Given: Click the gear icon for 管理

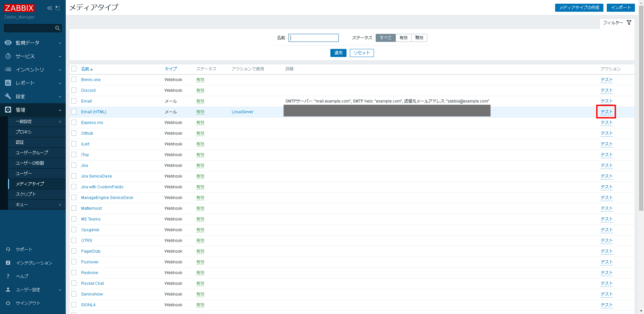Looking at the screenshot, I should 8,110.
